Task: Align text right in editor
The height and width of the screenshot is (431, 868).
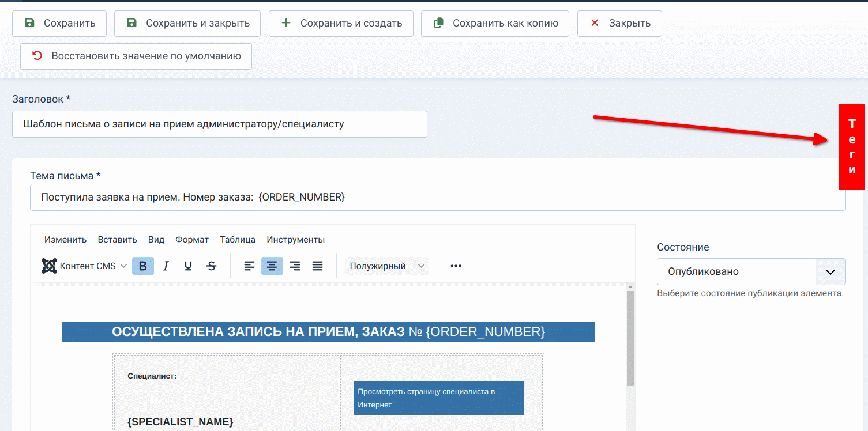Action: [295, 266]
